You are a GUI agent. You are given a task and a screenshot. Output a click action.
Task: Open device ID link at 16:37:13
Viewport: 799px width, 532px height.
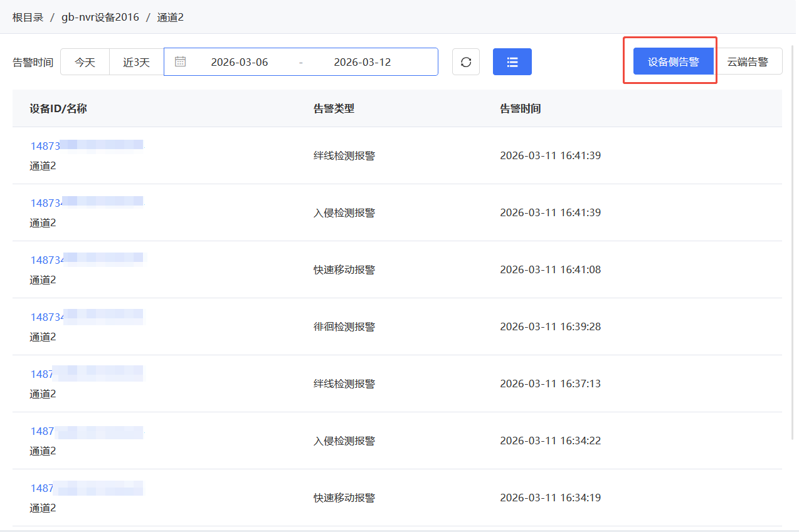click(42, 374)
